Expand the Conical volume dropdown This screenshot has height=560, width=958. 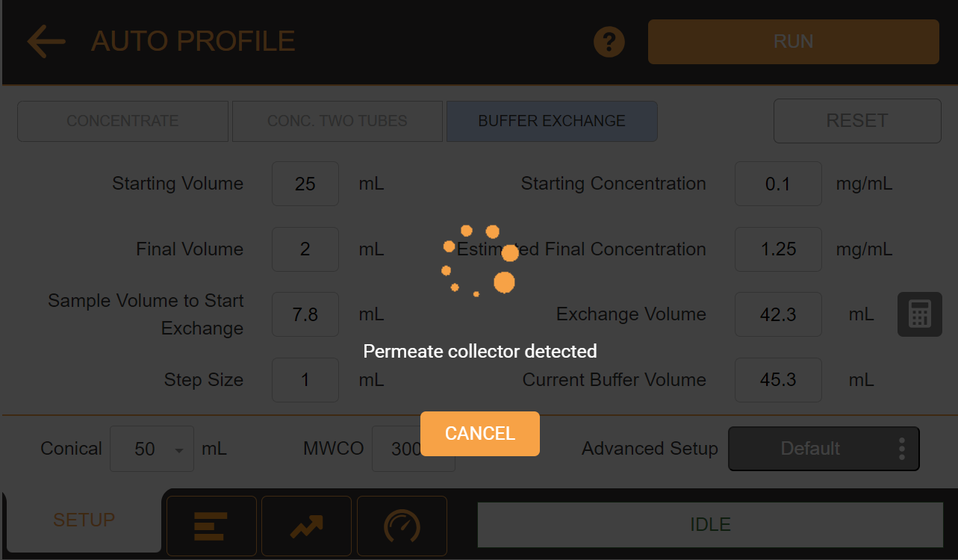point(152,449)
